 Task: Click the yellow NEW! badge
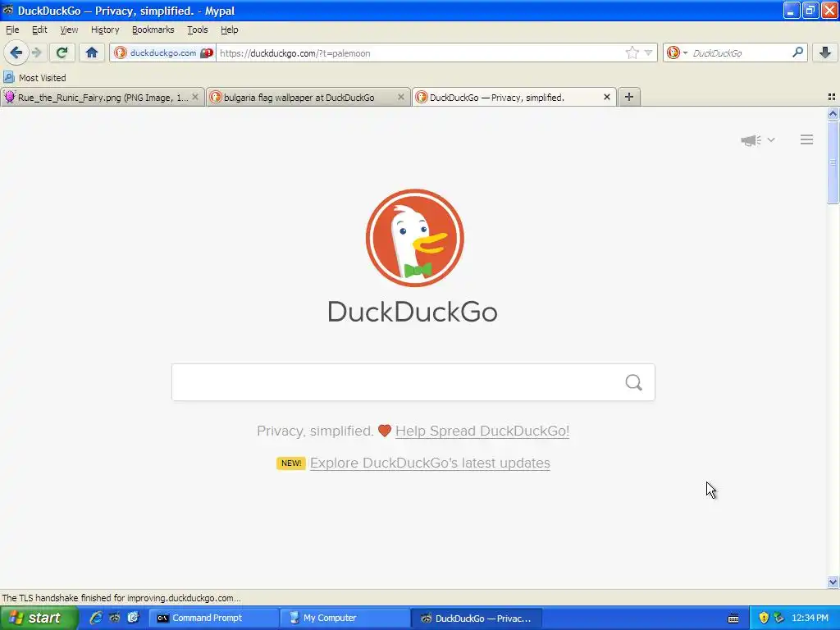point(291,463)
